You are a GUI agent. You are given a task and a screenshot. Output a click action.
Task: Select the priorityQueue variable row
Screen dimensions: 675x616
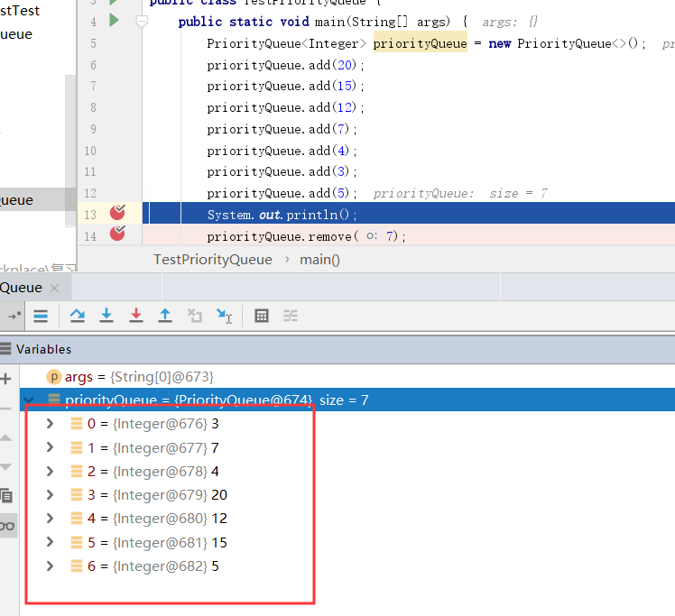(x=347, y=400)
